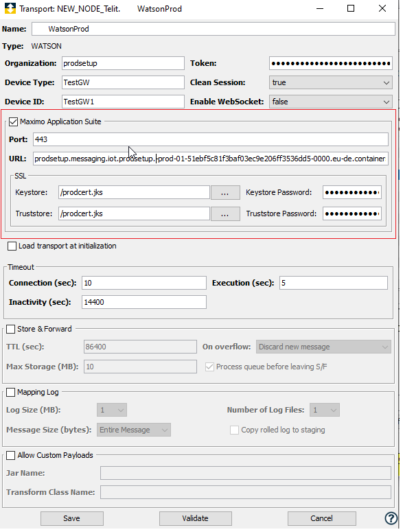
Task: Click the Keystore path field
Action: click(134, 192)
